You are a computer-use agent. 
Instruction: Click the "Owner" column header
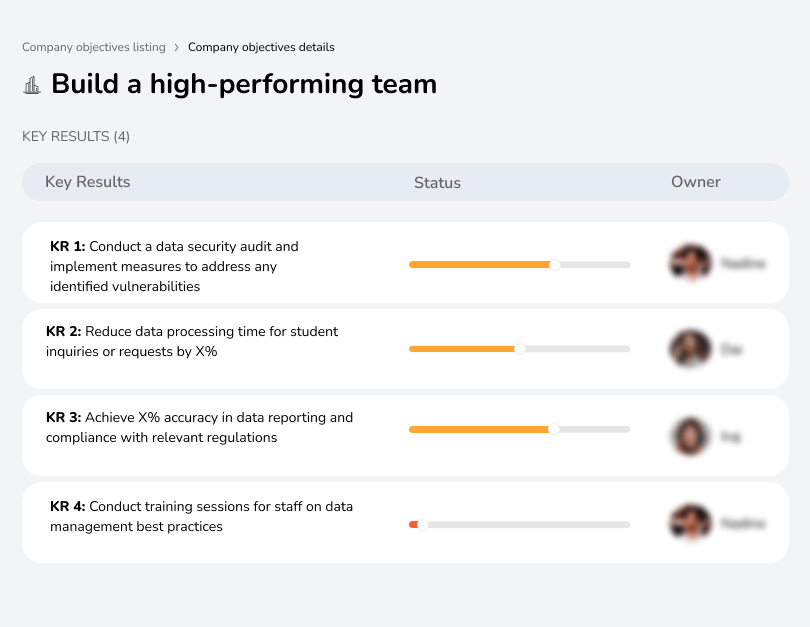click(696, 182)
